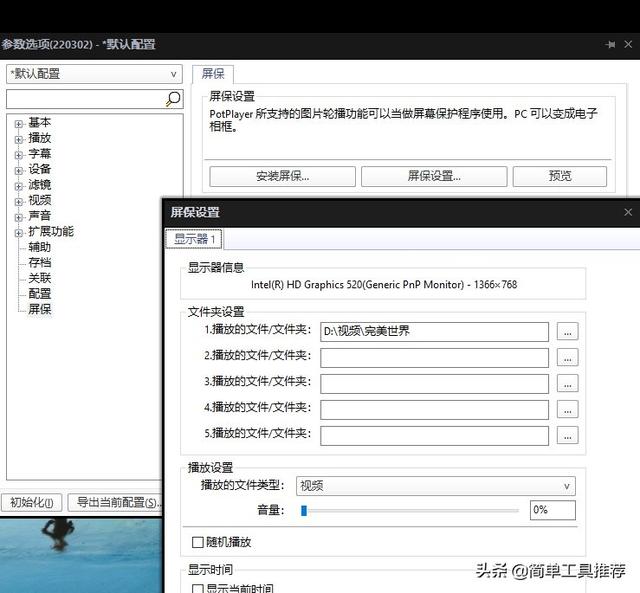Viewport: 640px width, 593px height.
Task: Expand the 滤镜 tree node
Action: tap(18, 186)
